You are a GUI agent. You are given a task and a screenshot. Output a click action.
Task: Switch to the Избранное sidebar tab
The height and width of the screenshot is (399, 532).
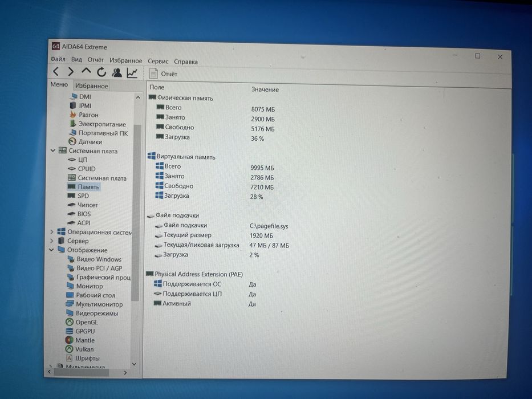click(91, 86)
